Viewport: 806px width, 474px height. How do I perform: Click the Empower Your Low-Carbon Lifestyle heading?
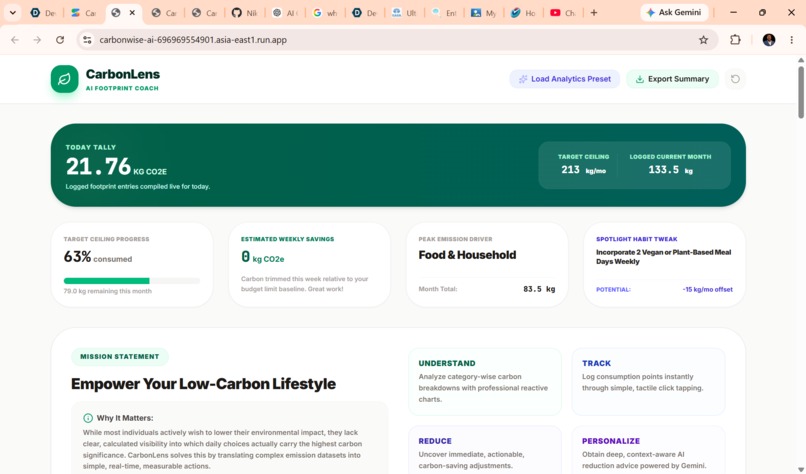click(204, 384)
